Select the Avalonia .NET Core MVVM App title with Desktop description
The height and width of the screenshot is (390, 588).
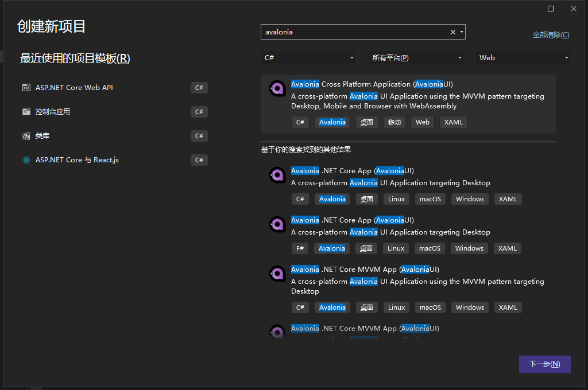tap(365, 270)
